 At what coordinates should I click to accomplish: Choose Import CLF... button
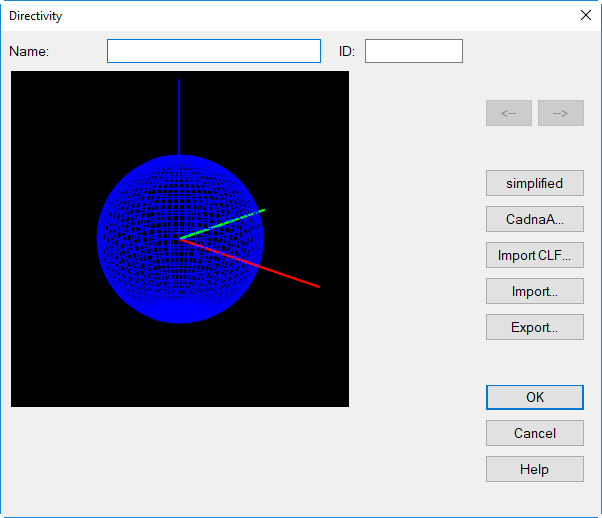coord(535,255)
